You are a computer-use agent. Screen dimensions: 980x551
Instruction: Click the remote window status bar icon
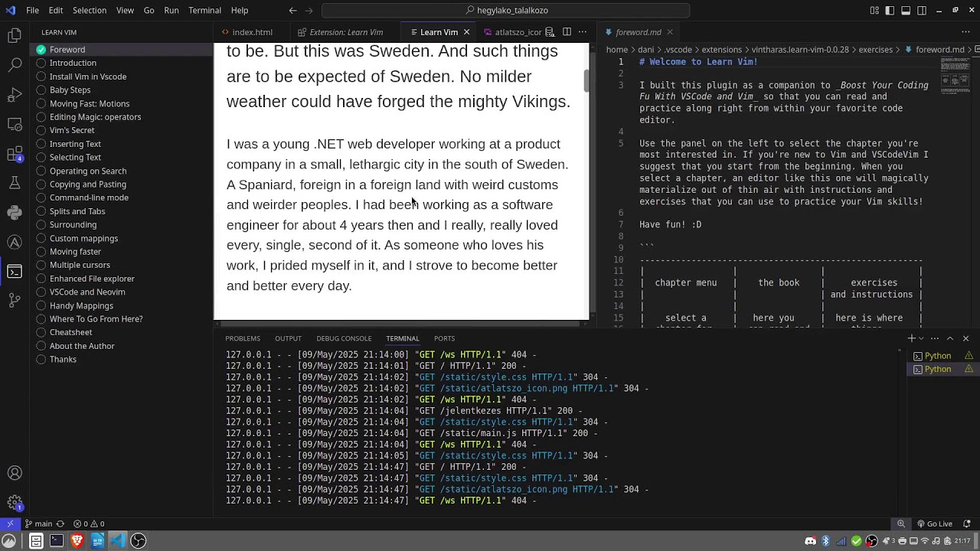tap(10, 524)
